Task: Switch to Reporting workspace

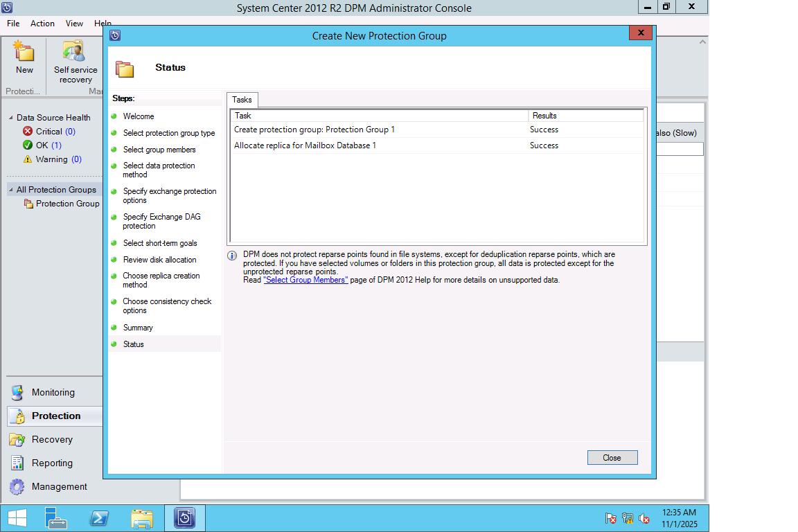Action: (52, 463)
